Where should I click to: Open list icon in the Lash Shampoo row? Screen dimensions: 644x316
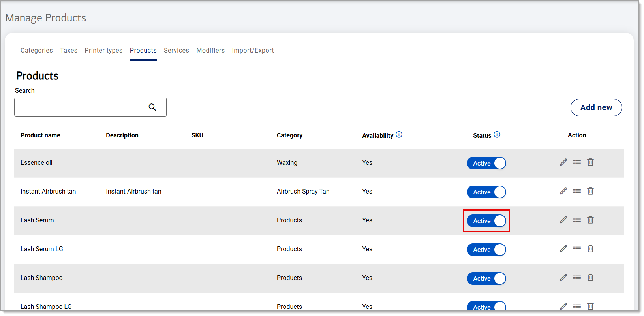click(577, 278)
